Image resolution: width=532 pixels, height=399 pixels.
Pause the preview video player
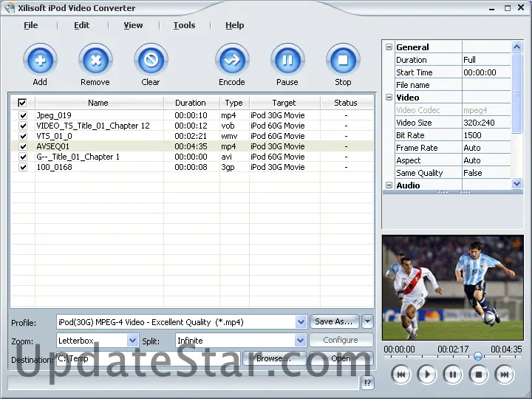(x=453, y=375)
